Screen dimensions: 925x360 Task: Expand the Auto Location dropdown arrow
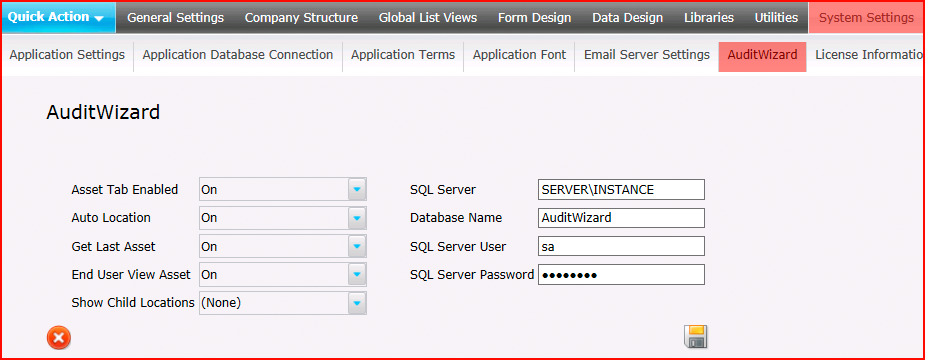point(357,218)
